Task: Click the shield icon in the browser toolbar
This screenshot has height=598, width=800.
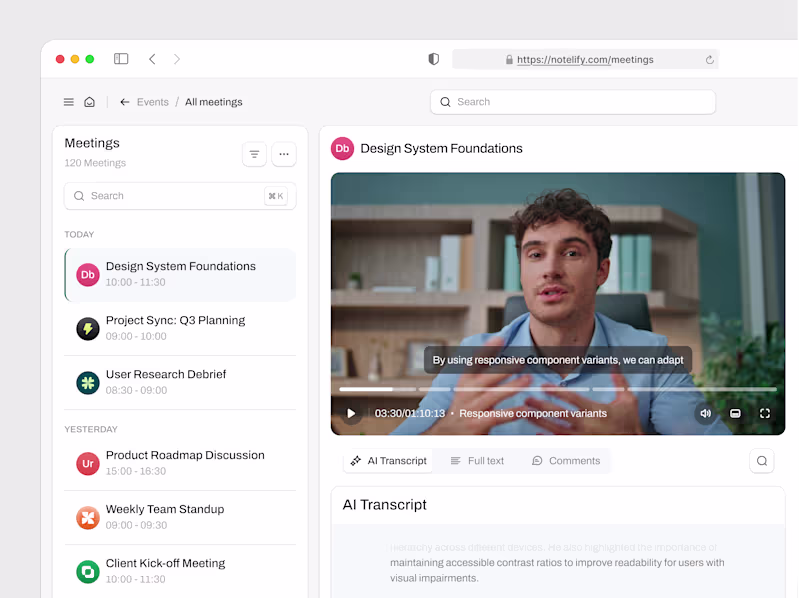Action: [433, 59]
